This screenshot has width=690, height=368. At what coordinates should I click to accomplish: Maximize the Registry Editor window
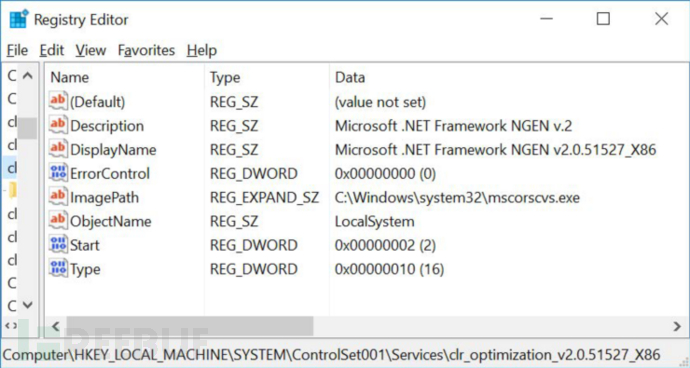603,18
